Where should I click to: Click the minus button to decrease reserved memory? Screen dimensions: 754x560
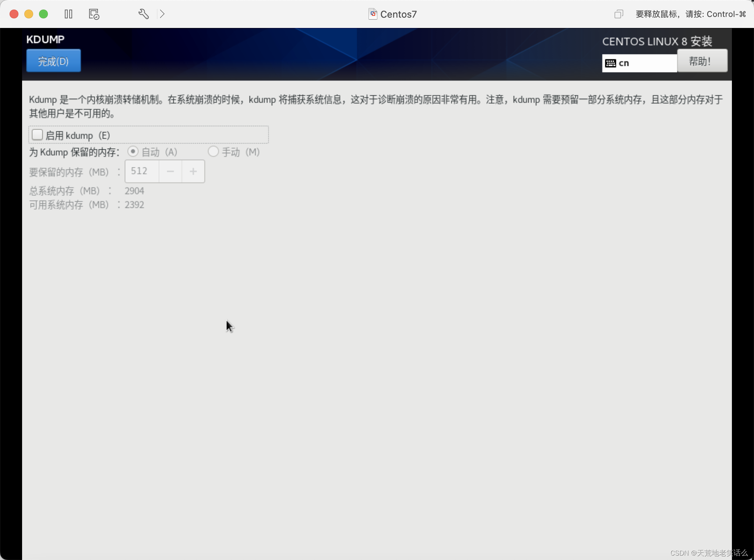(x=170, y=171)
